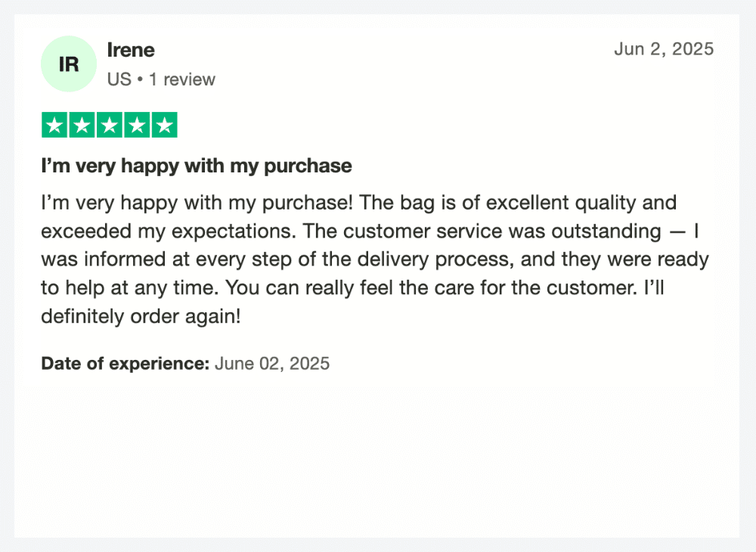Click the word 'outstanding' in review text
This screenshot has height=552, width=756.
606,231
